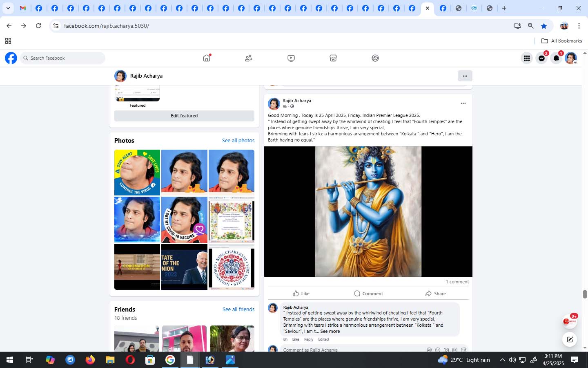Open the account profile picture menu

(571, 58)
